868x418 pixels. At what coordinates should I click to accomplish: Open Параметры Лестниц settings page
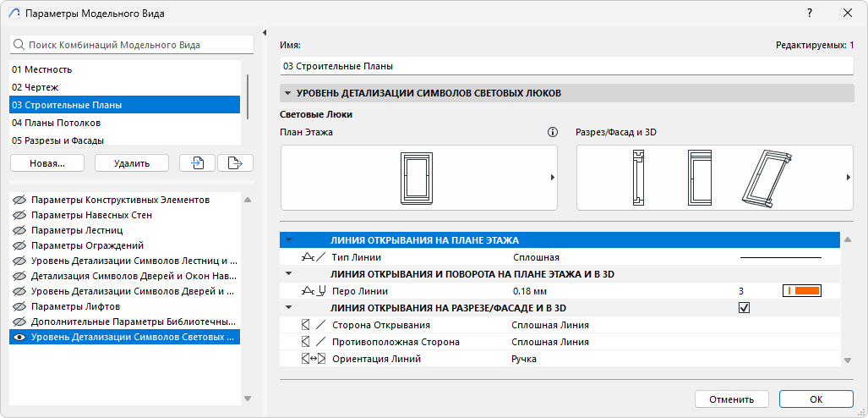77,230
